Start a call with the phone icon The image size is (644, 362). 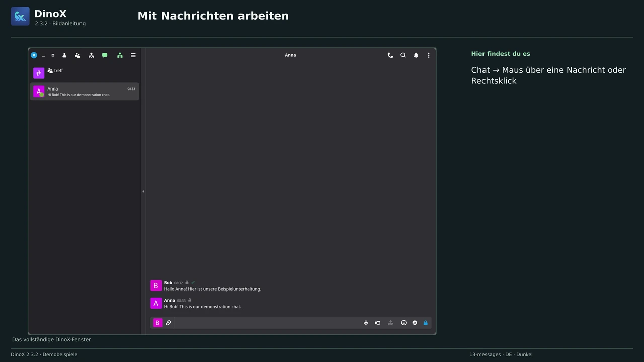(x=390, y=55)
